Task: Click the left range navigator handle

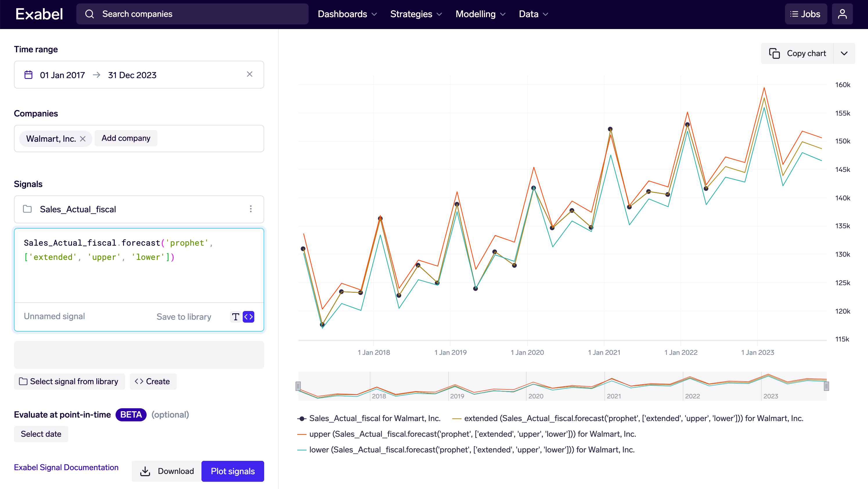Action: [x=298, y=386]
